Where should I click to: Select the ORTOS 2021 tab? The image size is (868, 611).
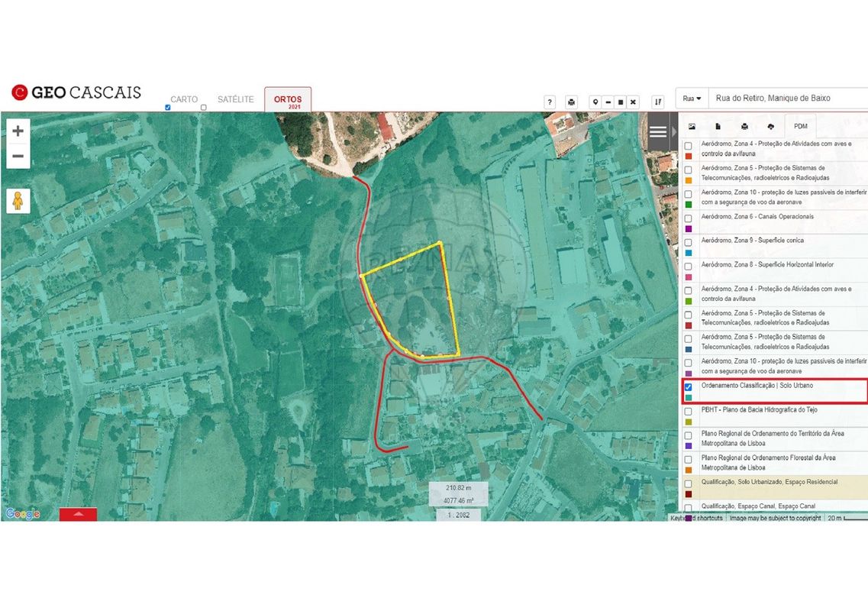[288, 100]
